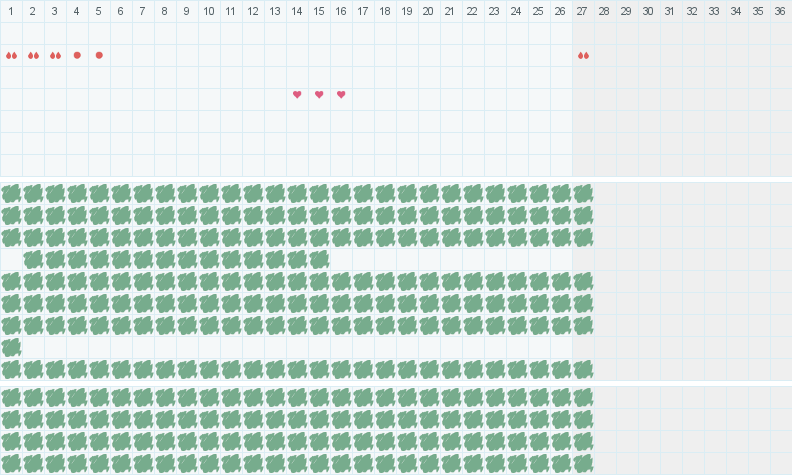This screenshot has width=792, height=475.
Task: Click the empty day 17 cell in the hearts row
Action: (x=363, y=100)
